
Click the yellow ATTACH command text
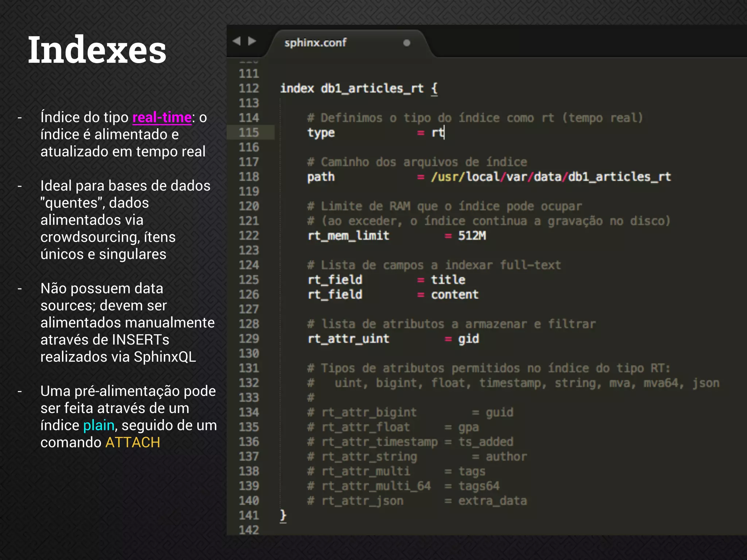133,443
